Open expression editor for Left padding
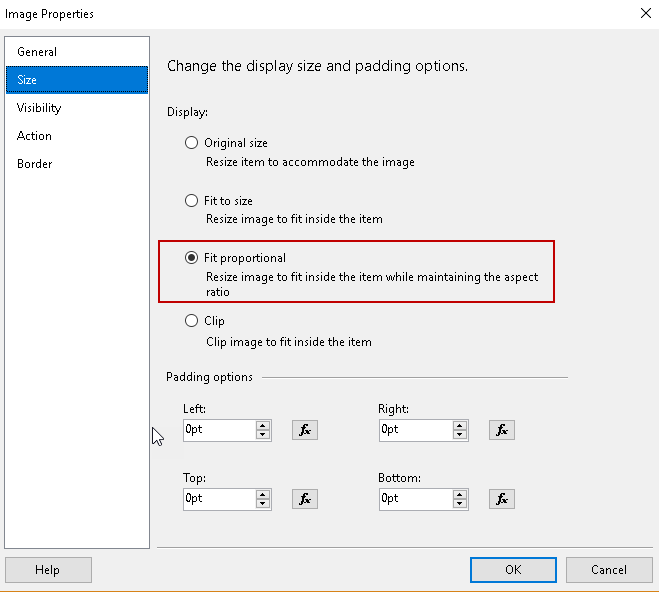 pyautogui.click(x=305, y=430)
